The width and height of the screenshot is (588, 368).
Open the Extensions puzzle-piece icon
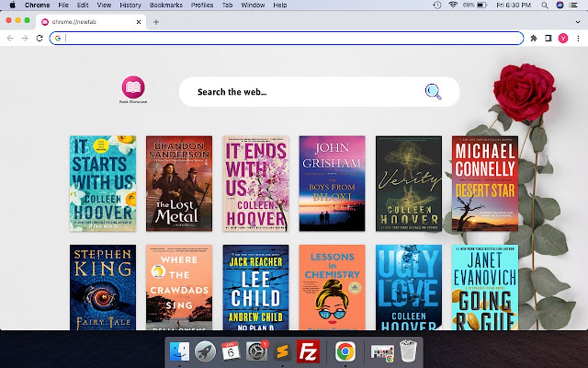click(533, 38)
